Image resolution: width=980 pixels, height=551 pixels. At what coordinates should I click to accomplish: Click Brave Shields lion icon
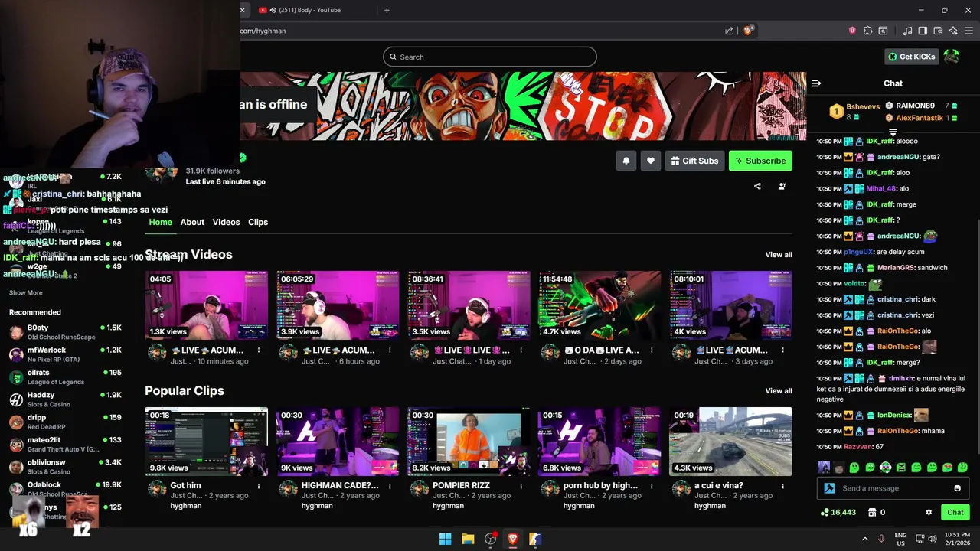point(748,31)
